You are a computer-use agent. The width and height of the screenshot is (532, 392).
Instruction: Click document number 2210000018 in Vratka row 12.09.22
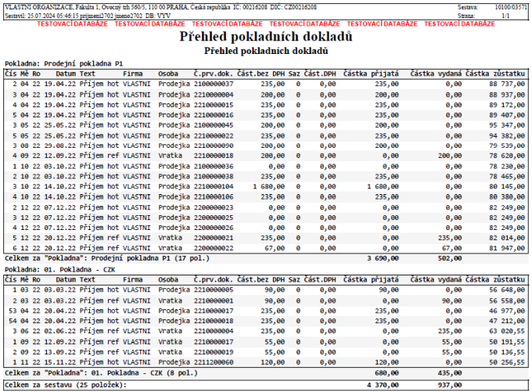[214, 156]
